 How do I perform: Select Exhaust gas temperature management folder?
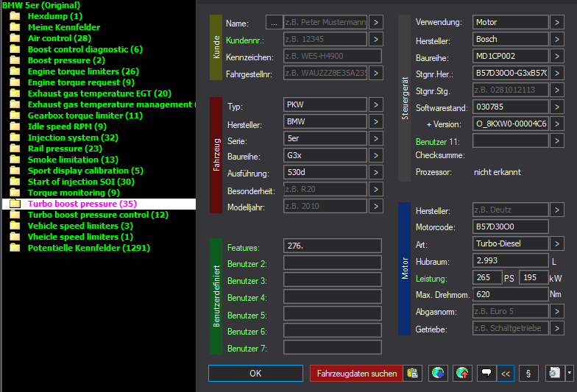click(112, 104)
